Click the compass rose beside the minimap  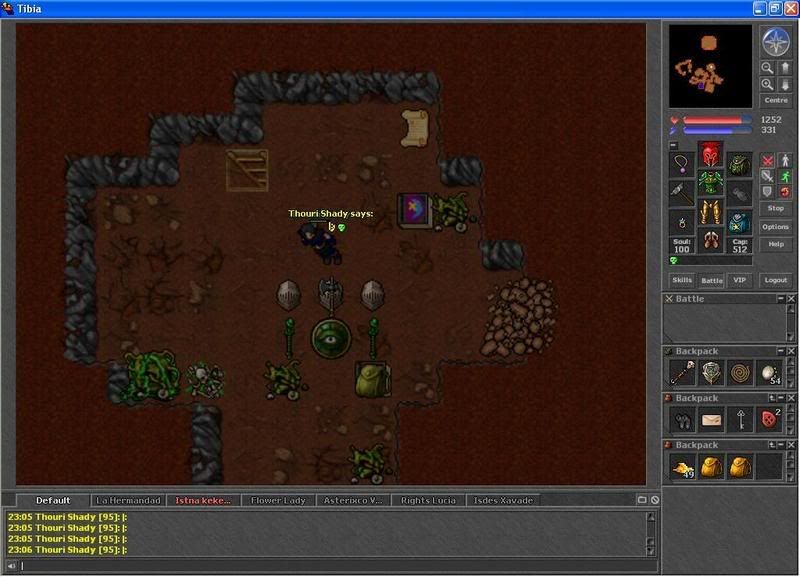[776, 41]
